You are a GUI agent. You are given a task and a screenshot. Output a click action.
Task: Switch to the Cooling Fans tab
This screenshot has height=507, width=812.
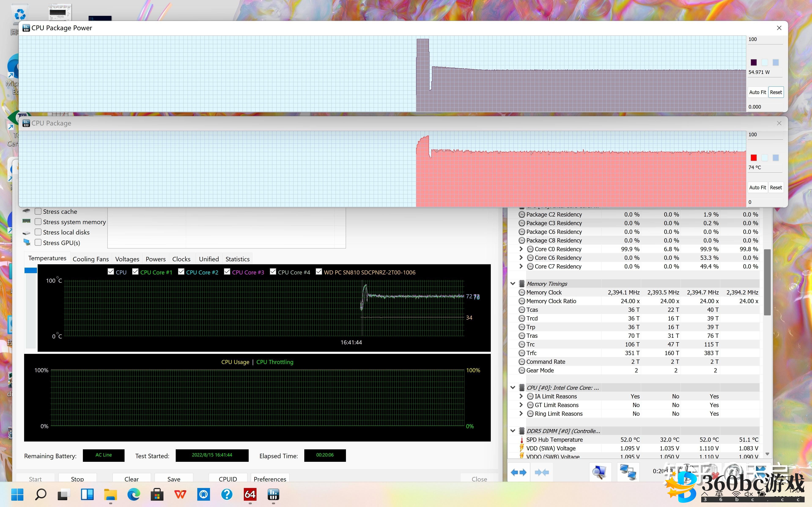(91, 259)
